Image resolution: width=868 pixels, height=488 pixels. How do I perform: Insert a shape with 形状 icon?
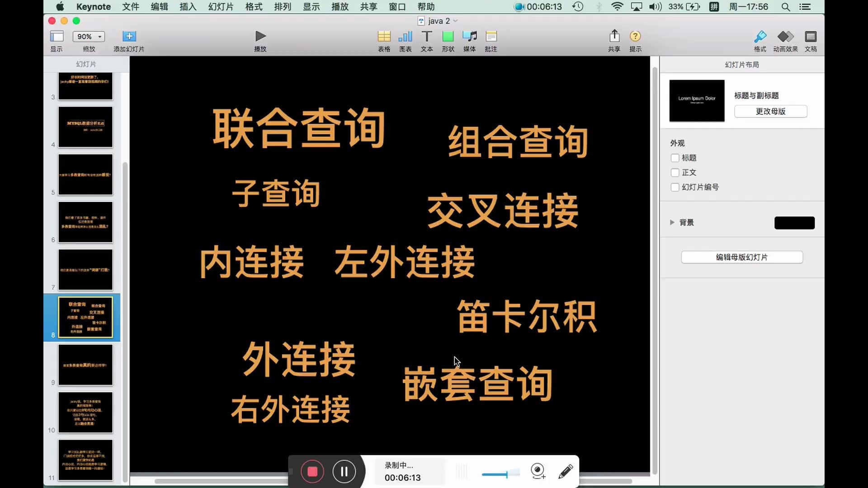(x=448, y=36)
